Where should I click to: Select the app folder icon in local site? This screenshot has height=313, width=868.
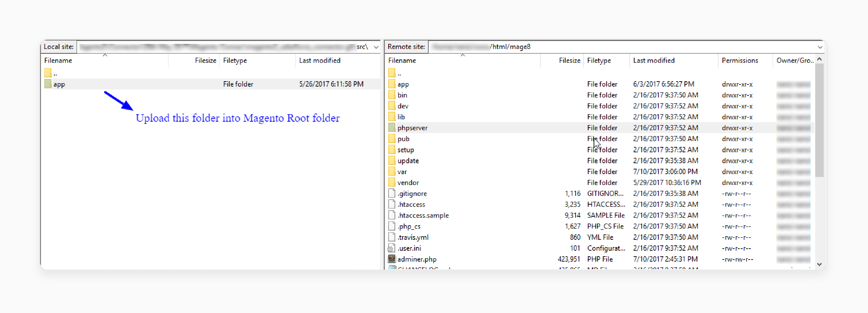48,84
